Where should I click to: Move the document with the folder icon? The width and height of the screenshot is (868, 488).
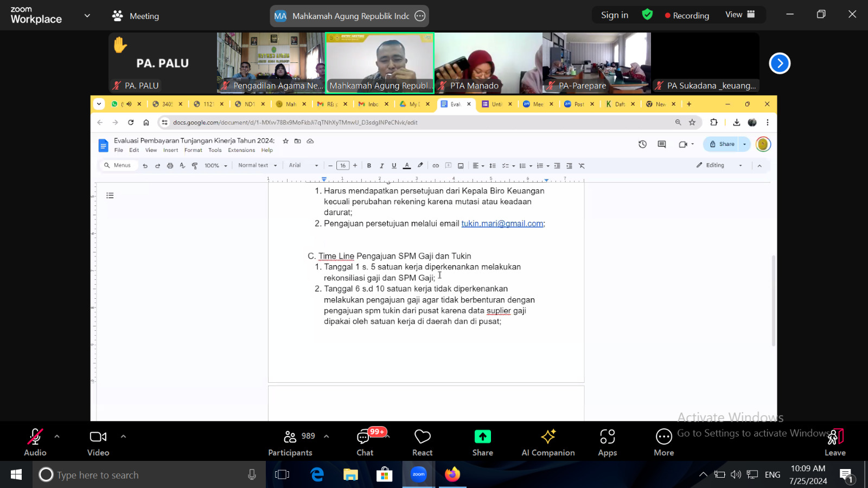(298, 141)
